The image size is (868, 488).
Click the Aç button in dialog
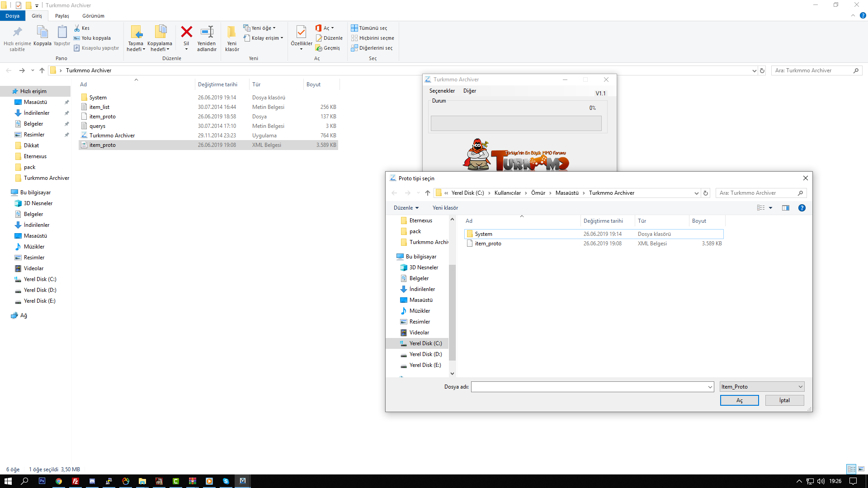pyautogui.click(x=740, y=400)
